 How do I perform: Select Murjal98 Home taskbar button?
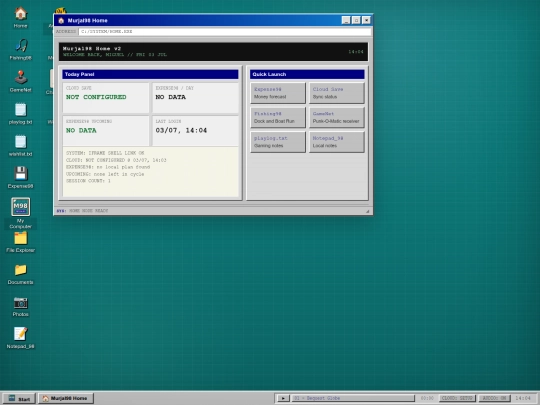point(66,398)
